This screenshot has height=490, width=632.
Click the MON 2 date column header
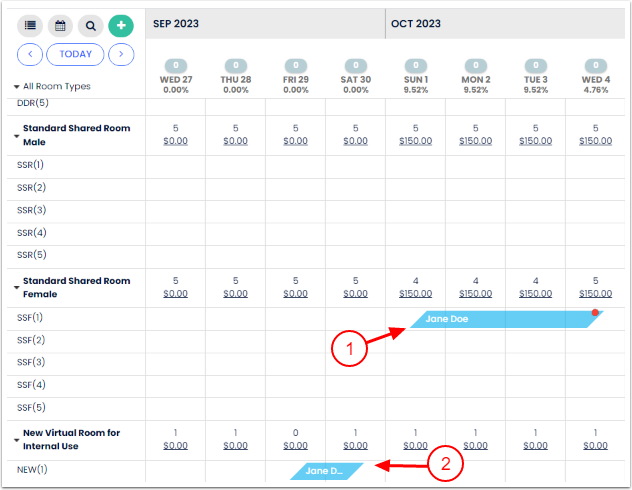click(475, 79)
